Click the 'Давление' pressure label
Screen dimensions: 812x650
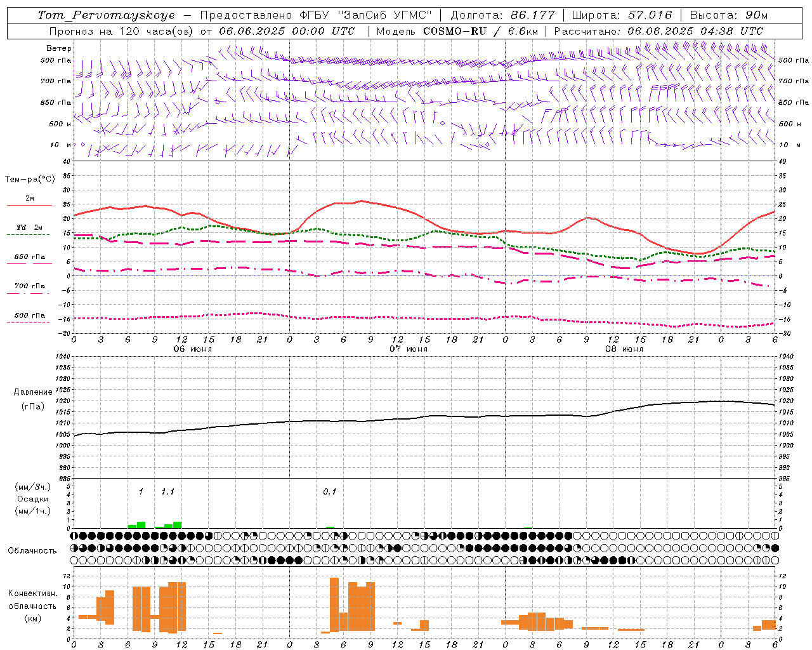click(33, 392)
